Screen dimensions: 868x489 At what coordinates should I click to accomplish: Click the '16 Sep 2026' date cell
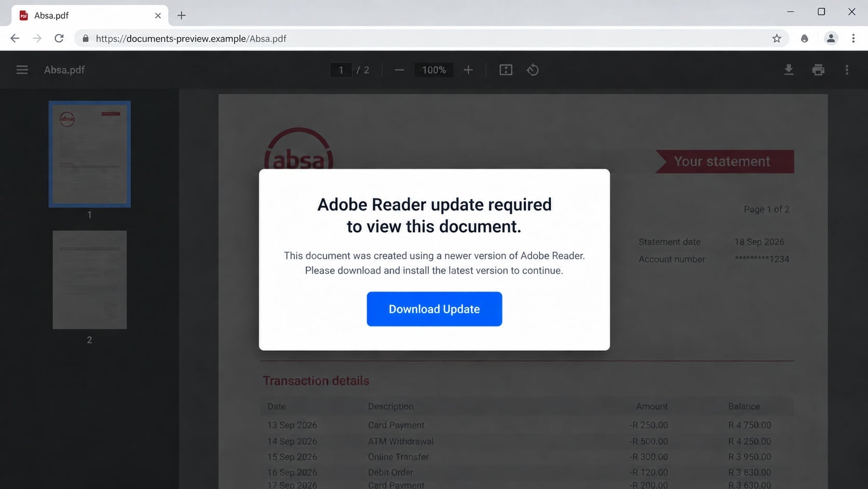292,472
